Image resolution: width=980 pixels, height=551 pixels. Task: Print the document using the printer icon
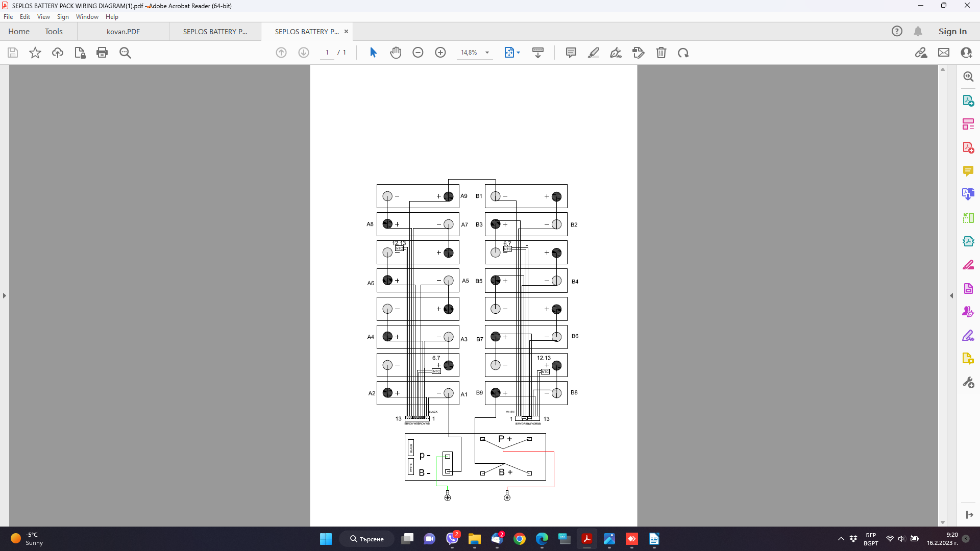click(102, 53)
